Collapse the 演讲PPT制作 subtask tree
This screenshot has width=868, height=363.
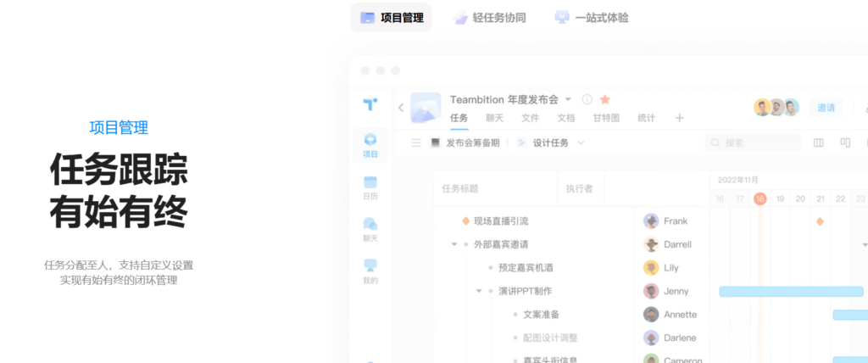click(479, 291)
